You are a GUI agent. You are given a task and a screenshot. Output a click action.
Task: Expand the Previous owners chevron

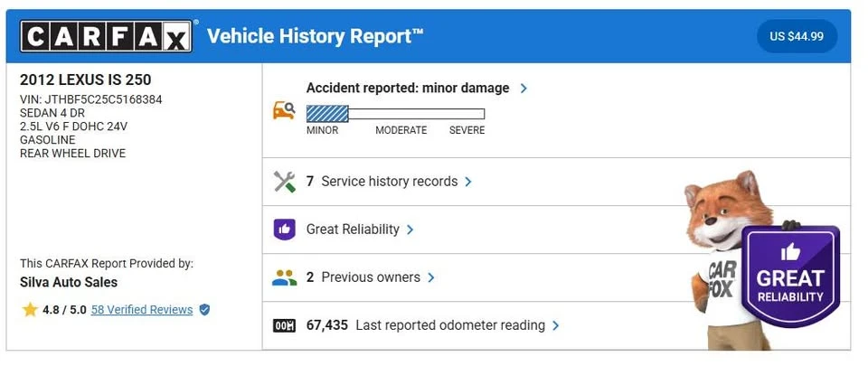pos(430,277)
